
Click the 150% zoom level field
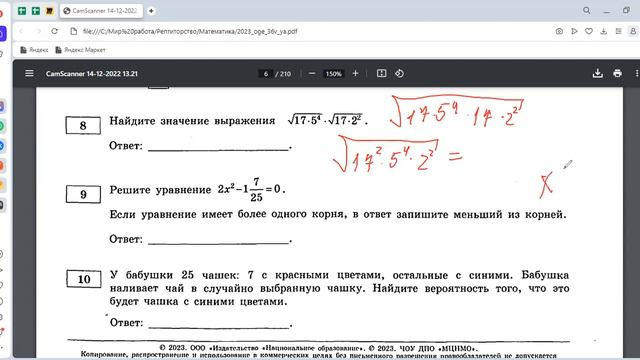tap(333, 74)
